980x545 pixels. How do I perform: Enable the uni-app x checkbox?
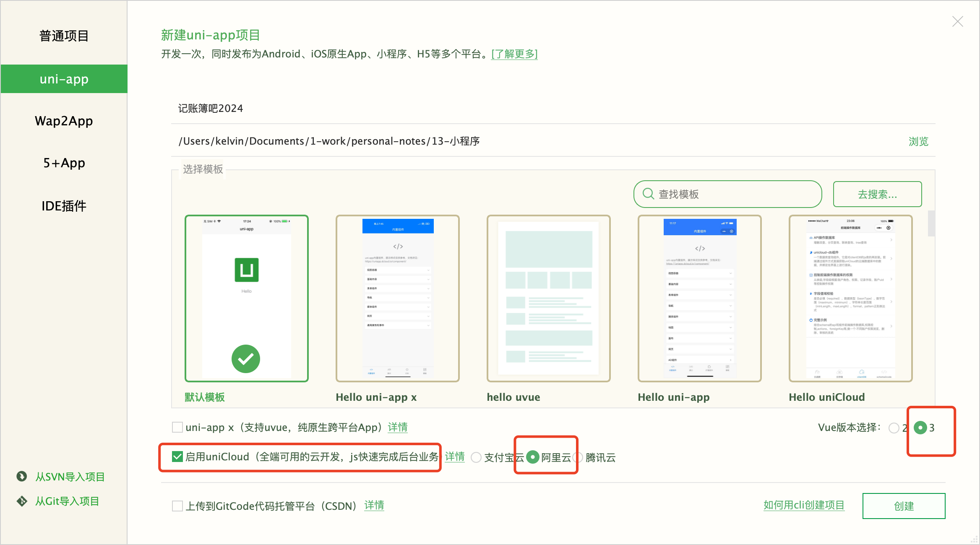coord(177,427)
